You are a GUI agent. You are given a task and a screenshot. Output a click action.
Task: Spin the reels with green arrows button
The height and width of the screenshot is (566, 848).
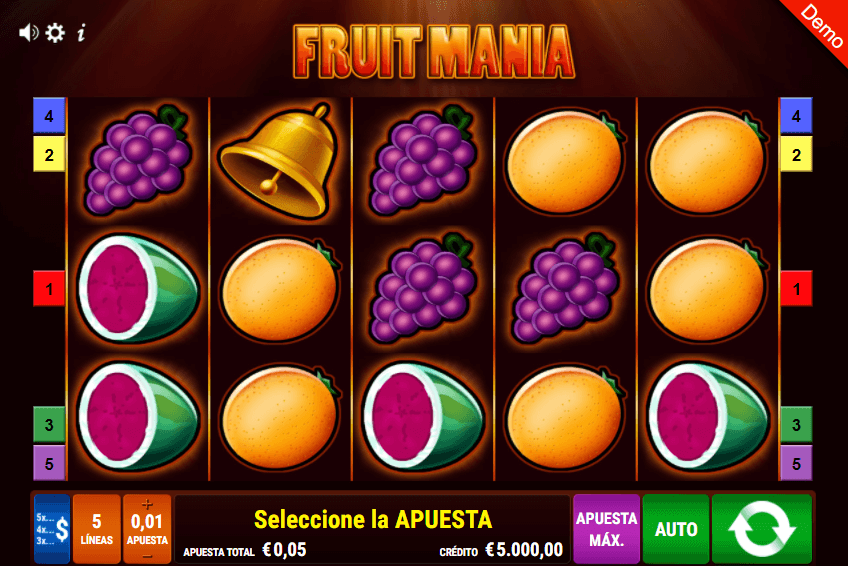(761, 528)
